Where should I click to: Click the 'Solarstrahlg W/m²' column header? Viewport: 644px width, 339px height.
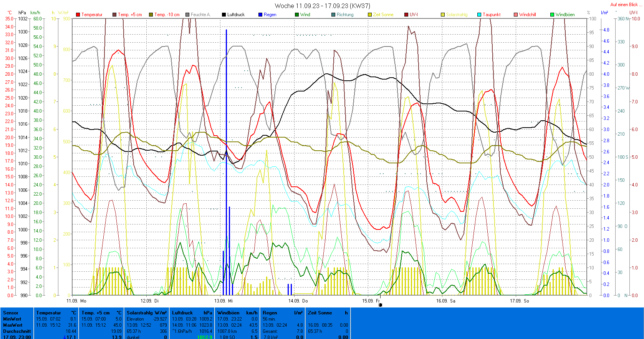[147, 313]
